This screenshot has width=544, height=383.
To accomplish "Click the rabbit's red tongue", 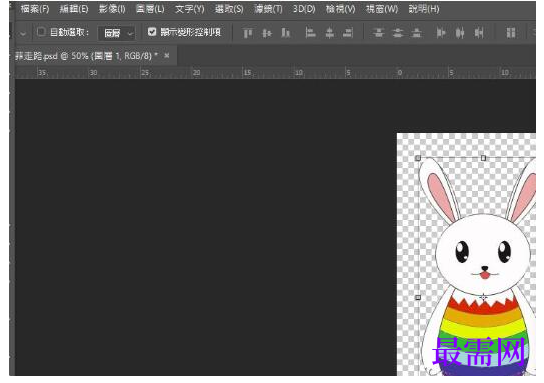I will point(485,276).
